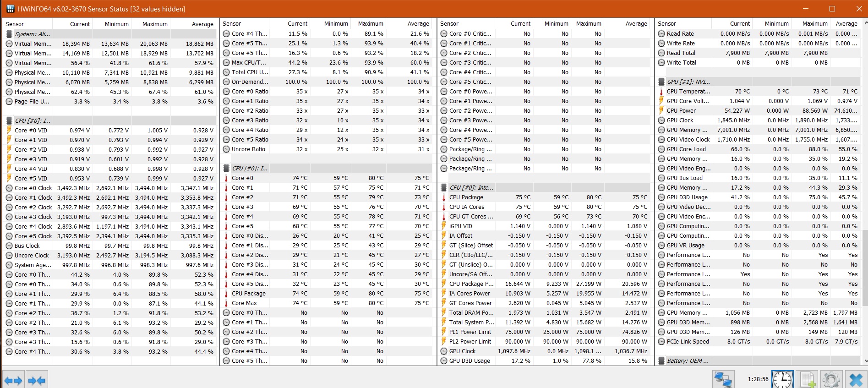Open sensor settings gear button
This screenshot has width=868, height=388.
point(831,380)
